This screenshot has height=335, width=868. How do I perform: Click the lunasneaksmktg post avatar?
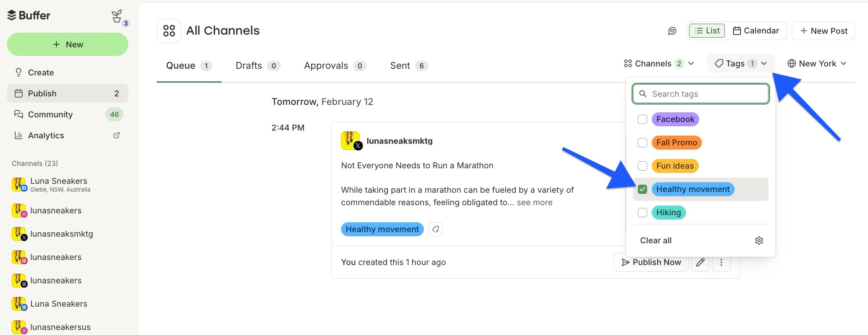pyautogui.click(x=351, y=141)
